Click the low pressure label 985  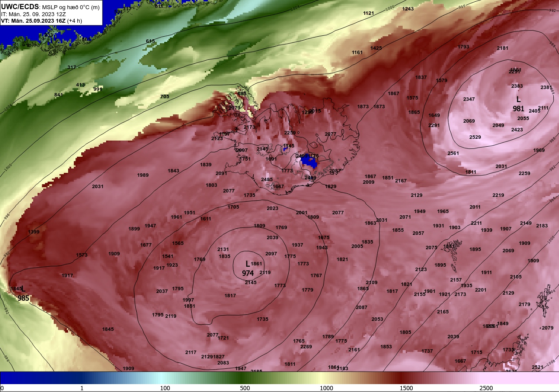point(24,299)
